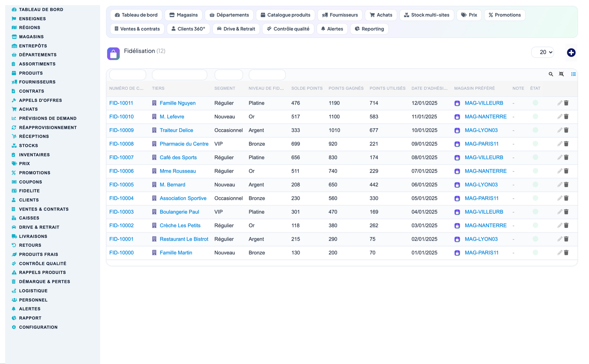Open the FID-10011 record link

click(121, 103)
